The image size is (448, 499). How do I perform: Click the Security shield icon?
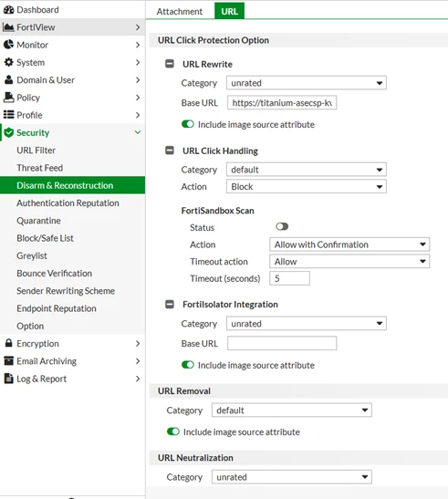click(x=9, y=132)
